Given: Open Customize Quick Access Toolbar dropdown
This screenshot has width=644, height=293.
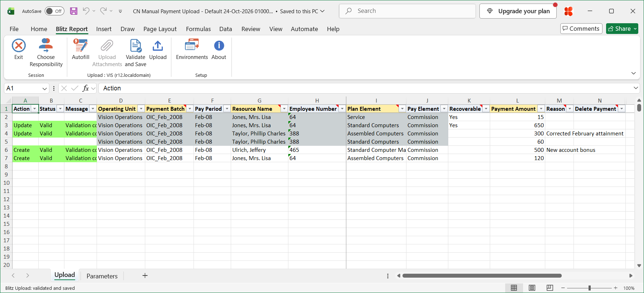Looking at the screenshot, I should (x=120, y=11).
